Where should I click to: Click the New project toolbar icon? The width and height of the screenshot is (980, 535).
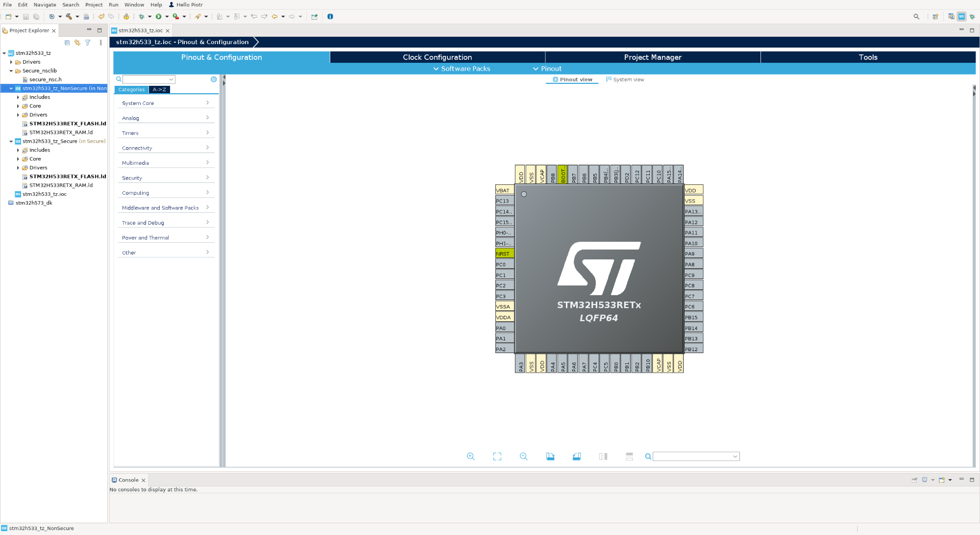(8, 17)
